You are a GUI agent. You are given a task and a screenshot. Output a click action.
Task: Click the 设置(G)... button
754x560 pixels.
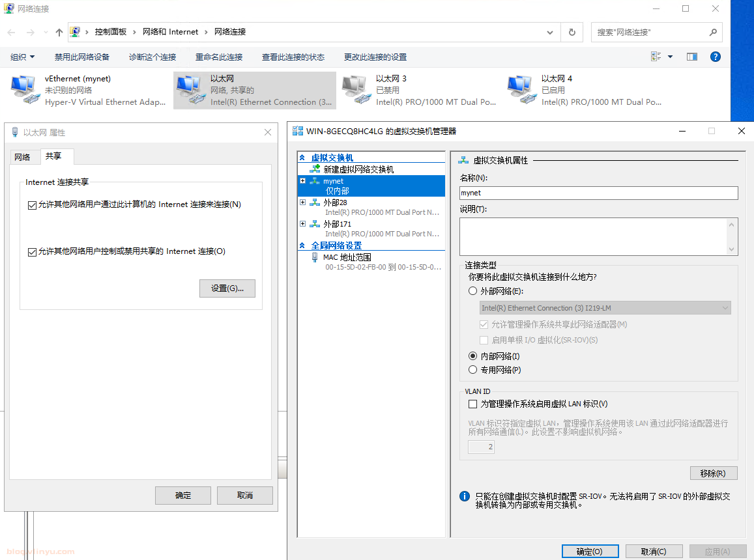[227, 288]
